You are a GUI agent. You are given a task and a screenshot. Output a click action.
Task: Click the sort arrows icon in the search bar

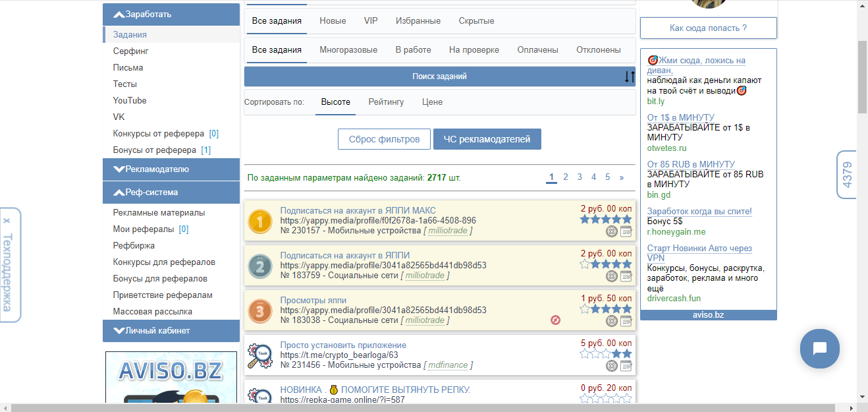pyautogui.click(x=630, y=76)
